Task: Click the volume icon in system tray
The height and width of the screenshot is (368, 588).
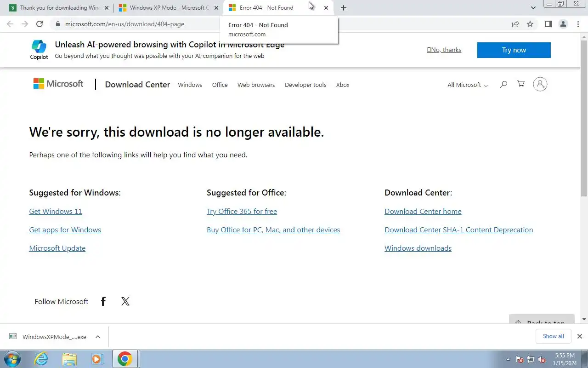Action: tap(542, 359)
